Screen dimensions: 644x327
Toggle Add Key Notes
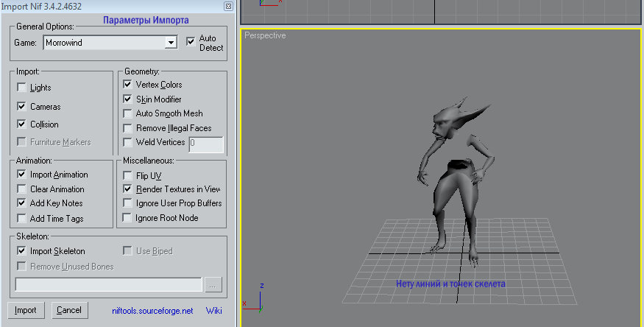click(22, 203)
